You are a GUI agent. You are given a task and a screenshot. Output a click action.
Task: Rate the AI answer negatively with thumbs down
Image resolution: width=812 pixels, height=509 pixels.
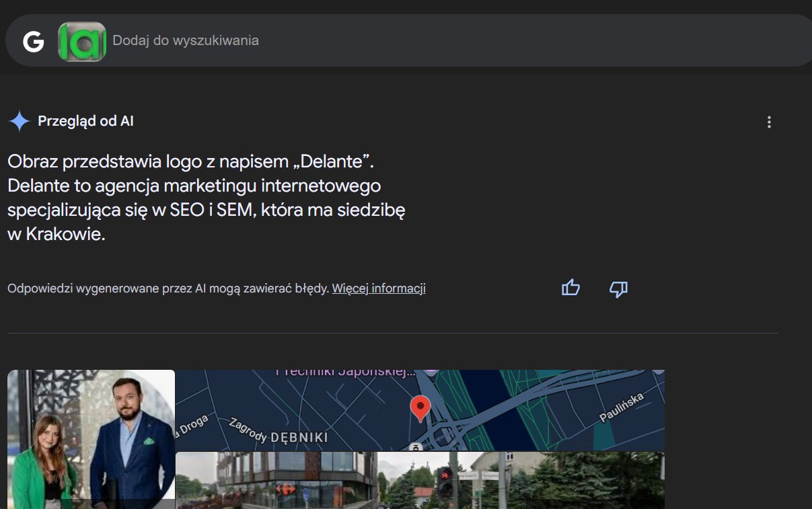618,288
